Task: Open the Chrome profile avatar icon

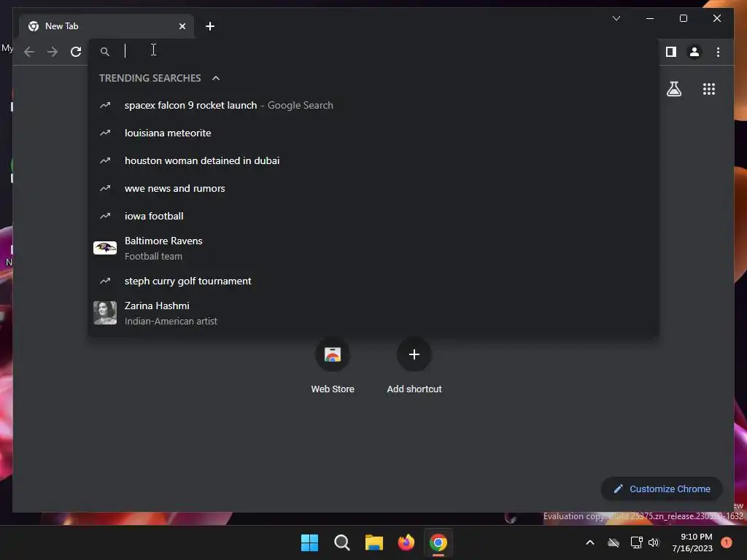Action: [x=694, y=52]
